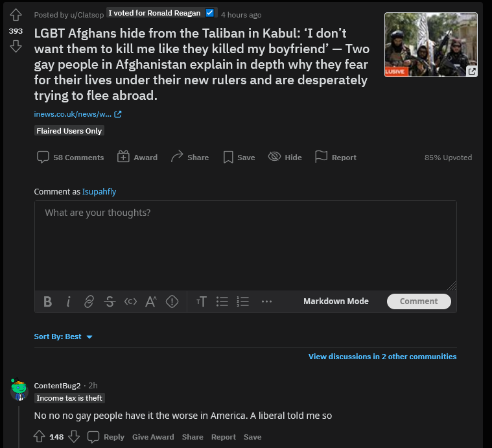Screen dimensions: 492x448
Task: Apply bold formatting in comment editor
Action: coord(48,301)
